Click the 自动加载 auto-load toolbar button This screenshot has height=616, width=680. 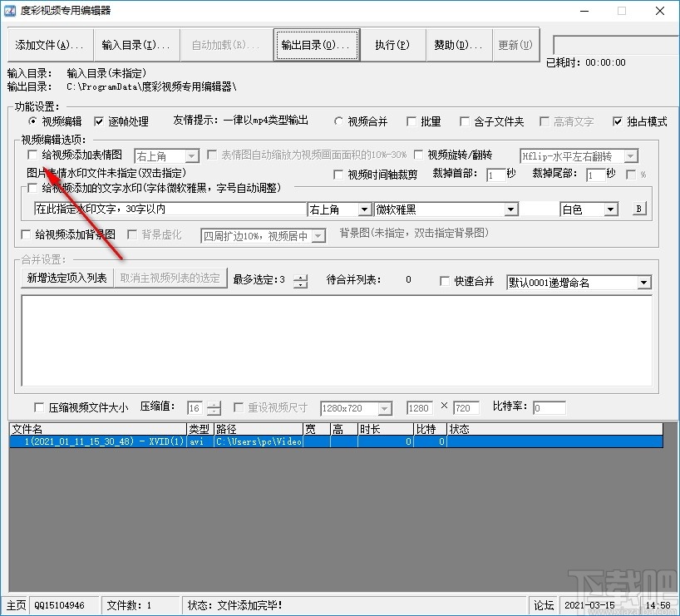225,44
